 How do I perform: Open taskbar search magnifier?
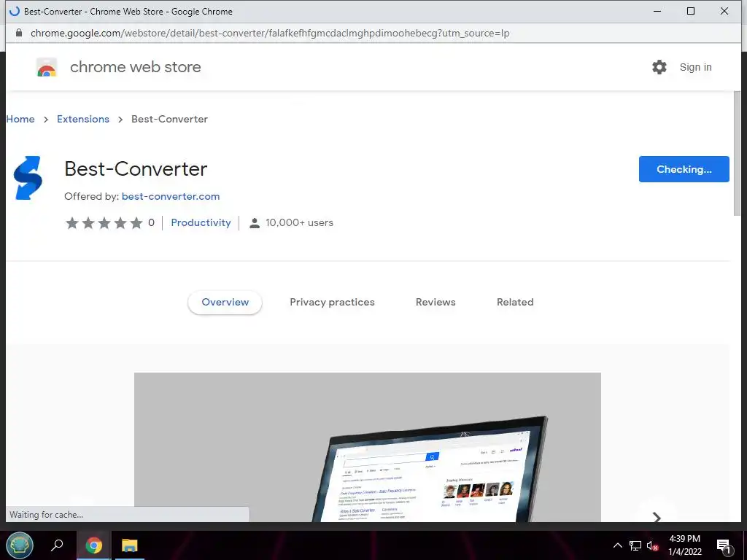[57, 545]
